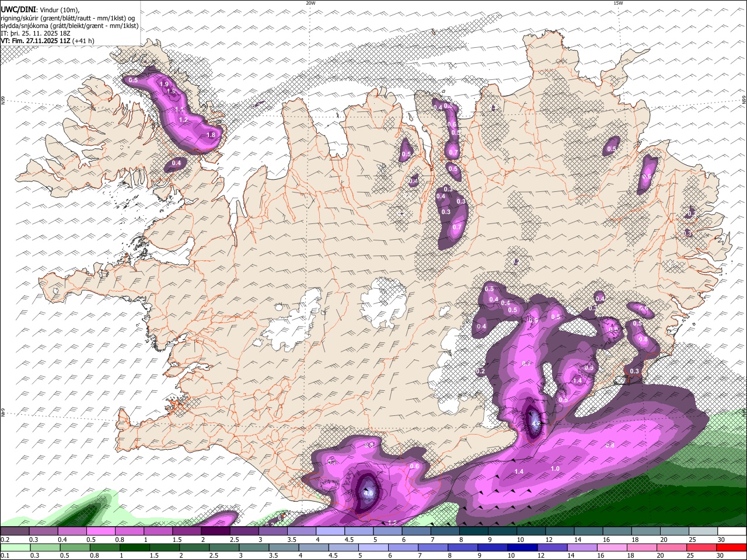Select the valid time 'VT: Fim. 27.11.2025 11Z'
This screenshot has width=747, height=560.
point(36,41)
